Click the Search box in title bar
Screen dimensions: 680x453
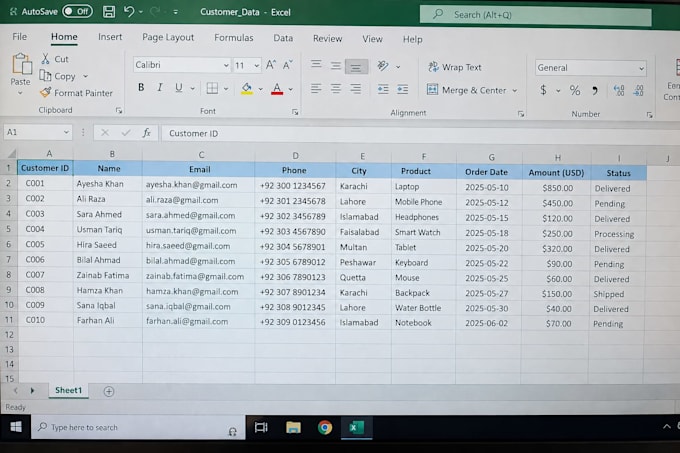click(x=536, y=15)
